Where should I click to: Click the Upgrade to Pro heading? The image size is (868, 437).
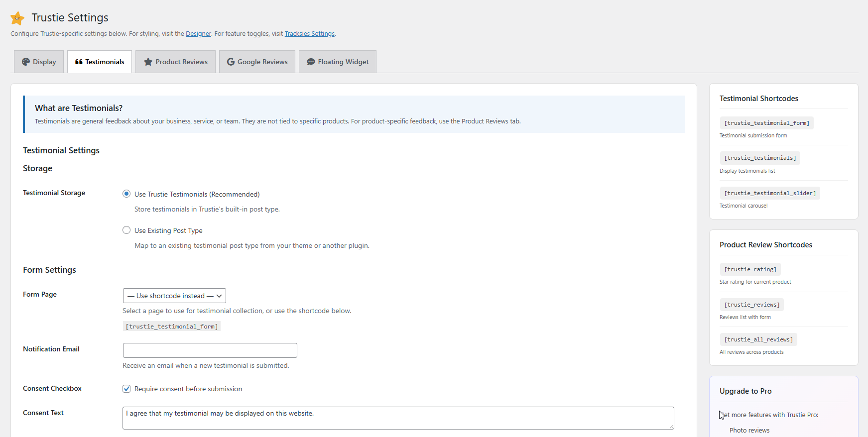tap(745, 391)
